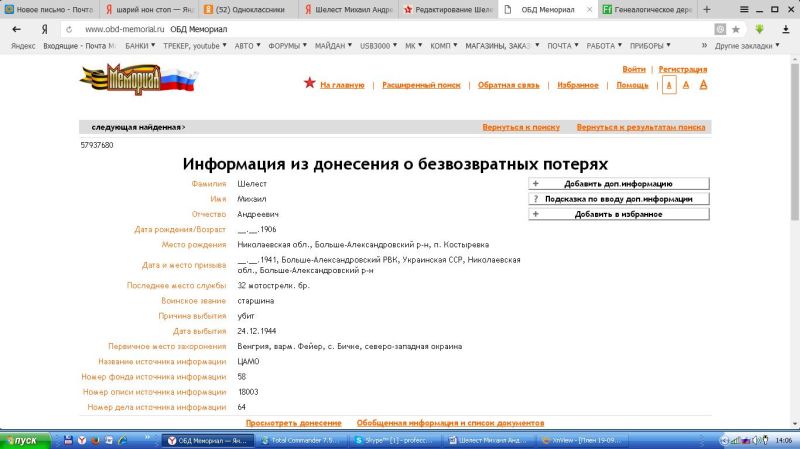
Task: Click 'Расширенный поиск' link
Action: (421, 85)
